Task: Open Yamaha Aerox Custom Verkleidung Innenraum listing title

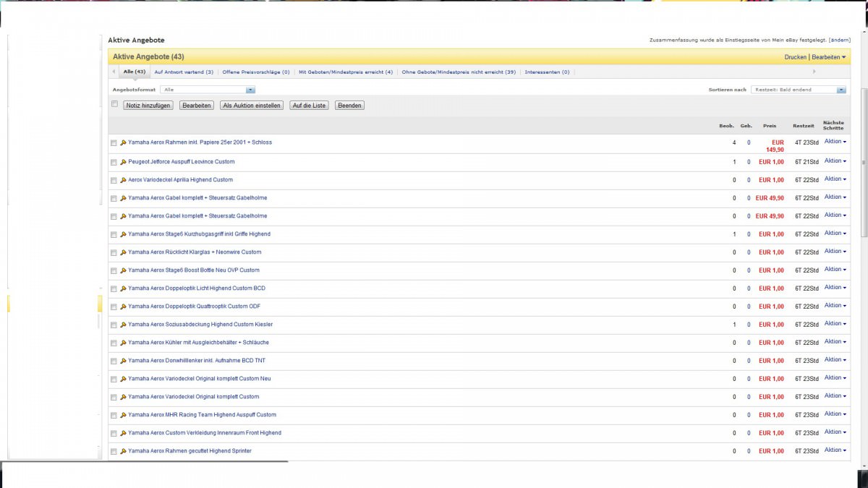Action: [x=205, y=433]
